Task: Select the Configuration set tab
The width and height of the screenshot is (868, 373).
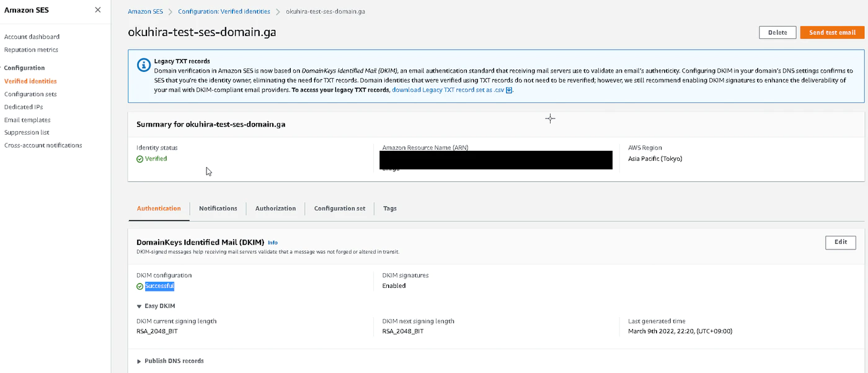Action: [x=339, y=209]
